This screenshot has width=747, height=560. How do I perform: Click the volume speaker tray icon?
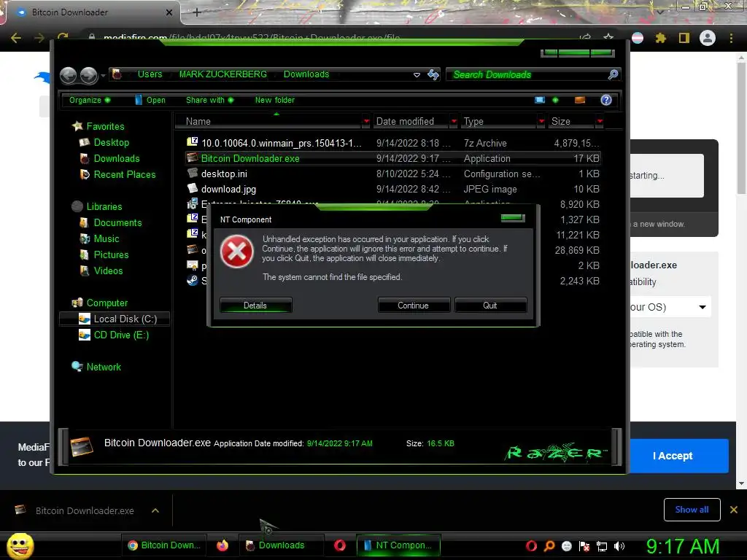619,546
